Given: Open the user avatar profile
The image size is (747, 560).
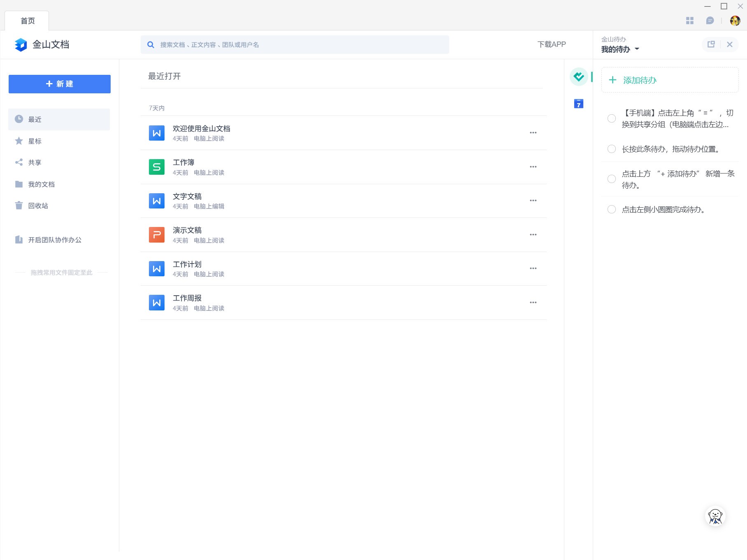Looking at the screenshot, I should coord(735,21).
